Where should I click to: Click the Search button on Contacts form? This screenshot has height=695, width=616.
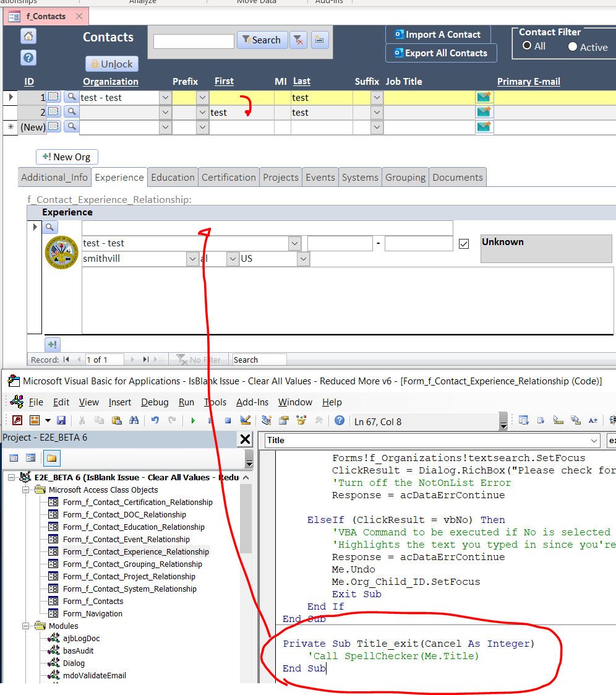point(262,40)
